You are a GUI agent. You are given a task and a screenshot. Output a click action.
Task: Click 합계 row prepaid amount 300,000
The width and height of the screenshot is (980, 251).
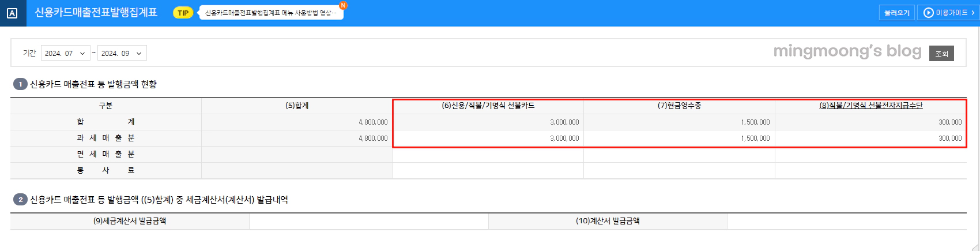(x=870, y=122)
